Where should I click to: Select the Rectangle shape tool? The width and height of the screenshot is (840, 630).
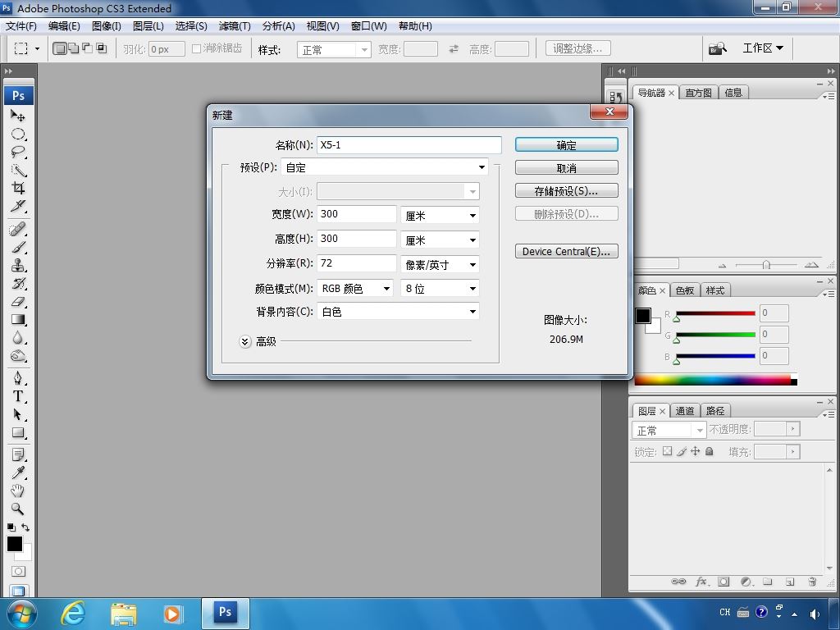18,433
